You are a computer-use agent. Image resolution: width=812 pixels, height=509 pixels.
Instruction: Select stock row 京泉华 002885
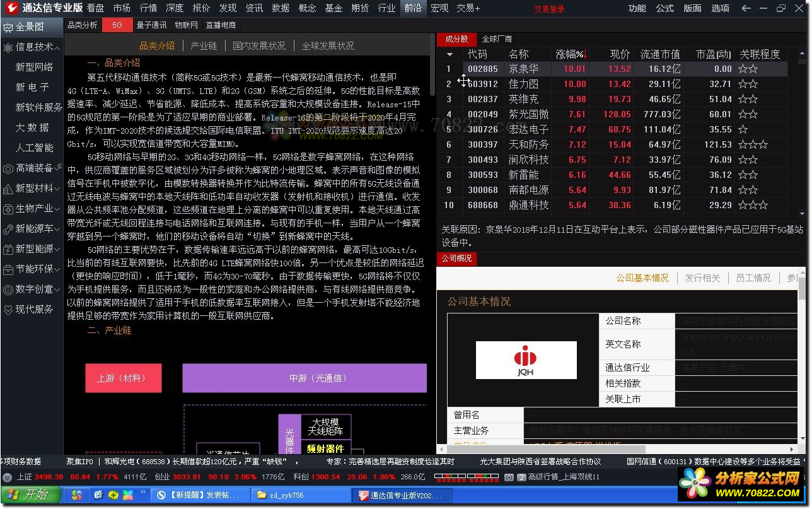(x=612, y=69)
